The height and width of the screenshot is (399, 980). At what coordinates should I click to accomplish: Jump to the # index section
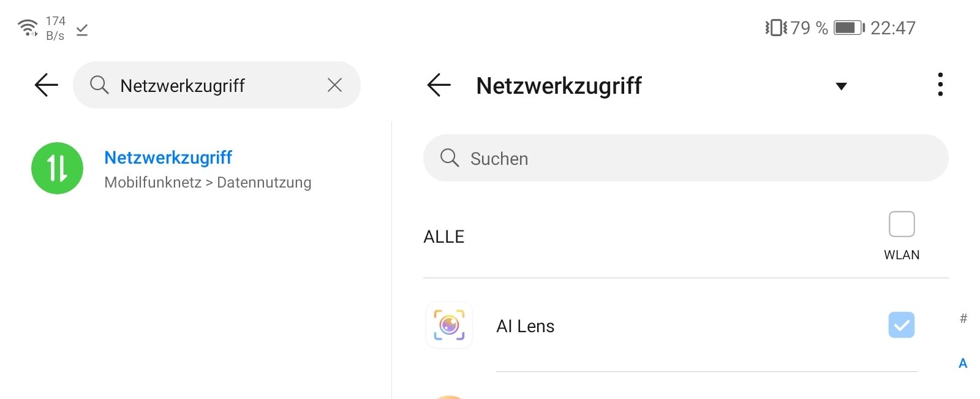[963, 318]
